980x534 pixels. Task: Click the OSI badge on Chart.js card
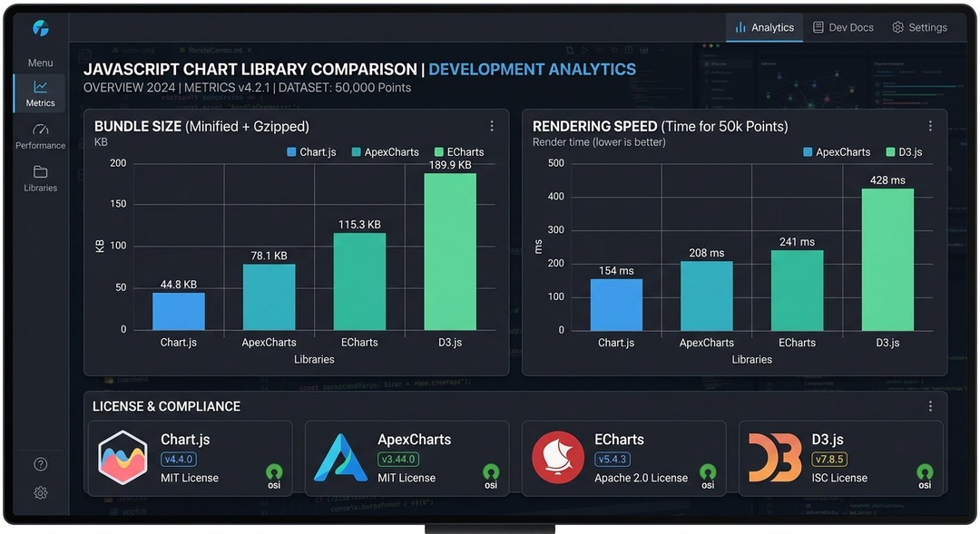point(274,477)
